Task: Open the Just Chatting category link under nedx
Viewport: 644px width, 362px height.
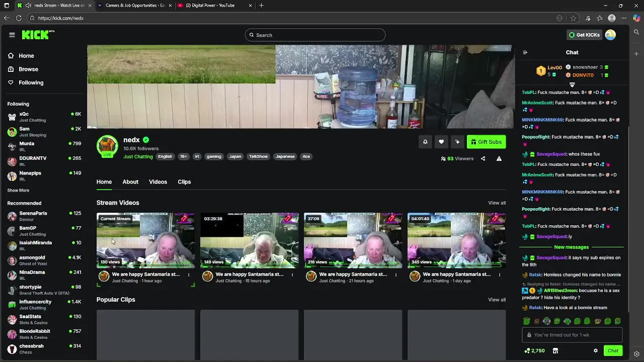Action: [x=138, y=157]
